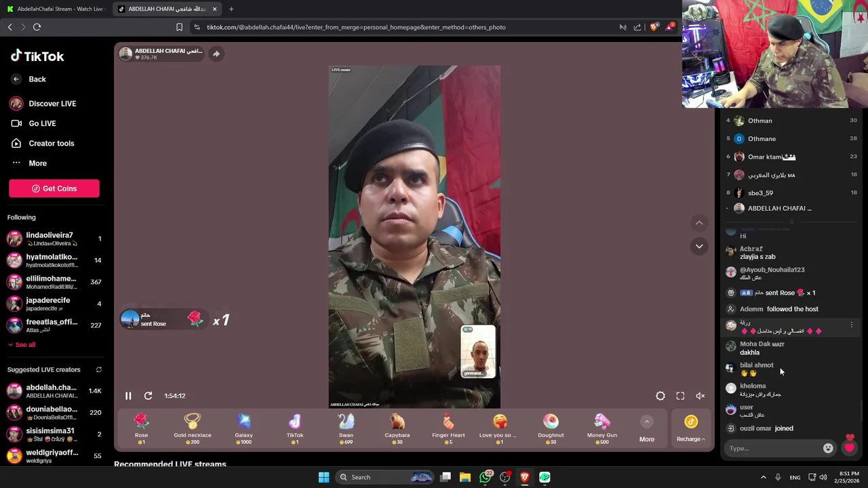Switch to AbdellahChafai Stream browser tab
Viewport: 868px width, 488px height.
[56, 9]
